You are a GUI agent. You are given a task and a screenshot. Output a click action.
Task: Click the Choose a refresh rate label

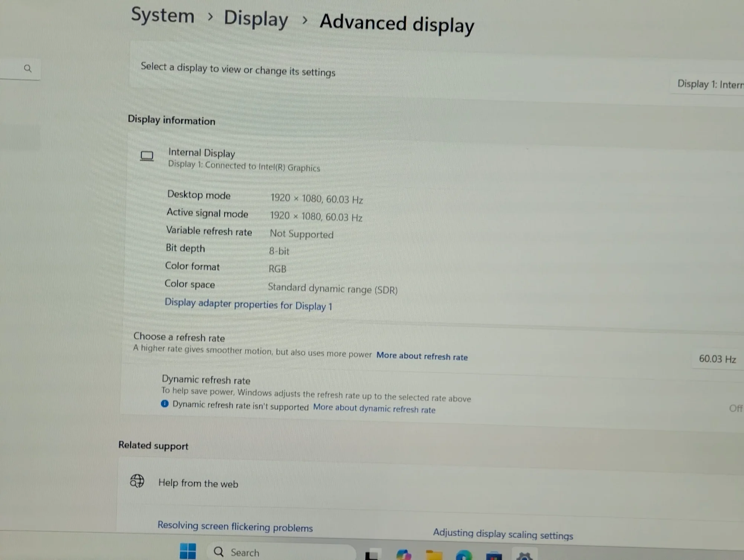point(179,337)
